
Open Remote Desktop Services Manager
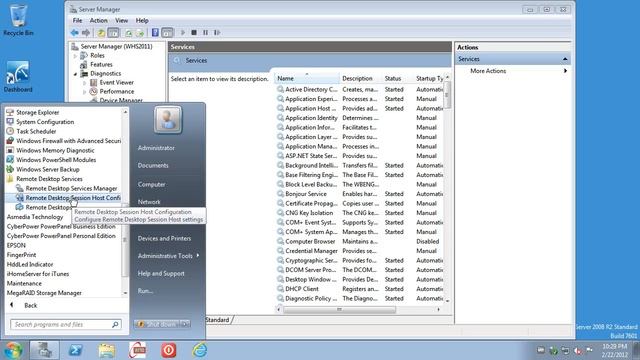(x=71, y=188)
